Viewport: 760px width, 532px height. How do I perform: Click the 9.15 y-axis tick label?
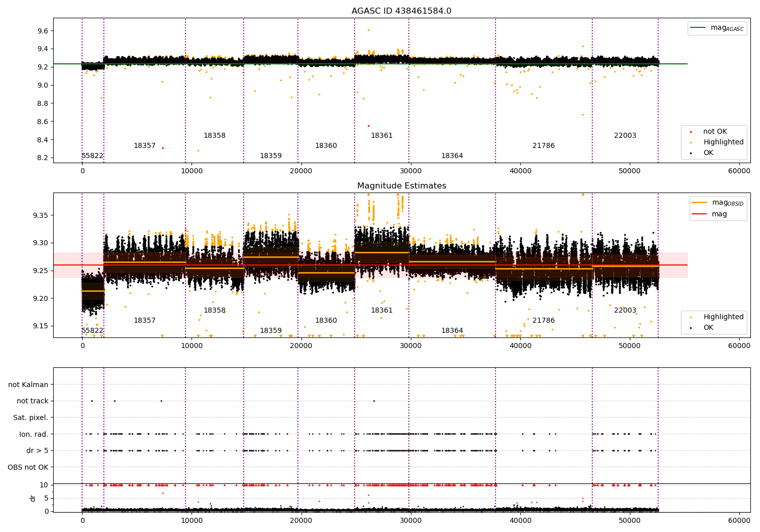coord(41,326)
